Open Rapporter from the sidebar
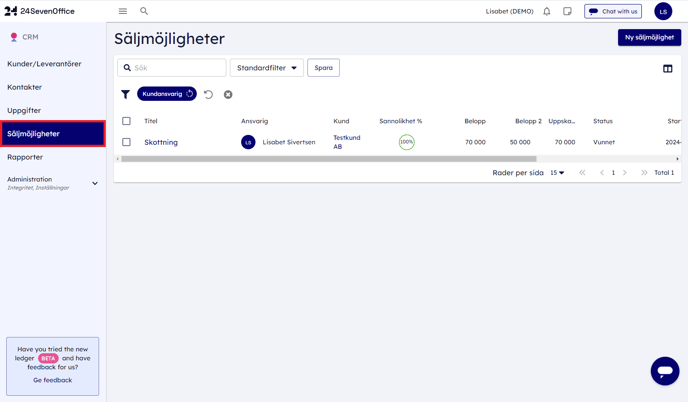This screenshot has height=402, width=688. pyautogui.click(x=25, y=157)
